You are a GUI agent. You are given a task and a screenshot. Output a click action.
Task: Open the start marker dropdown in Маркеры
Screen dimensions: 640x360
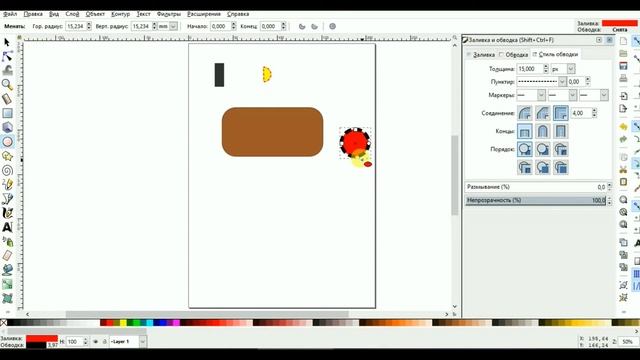point(541,95)
